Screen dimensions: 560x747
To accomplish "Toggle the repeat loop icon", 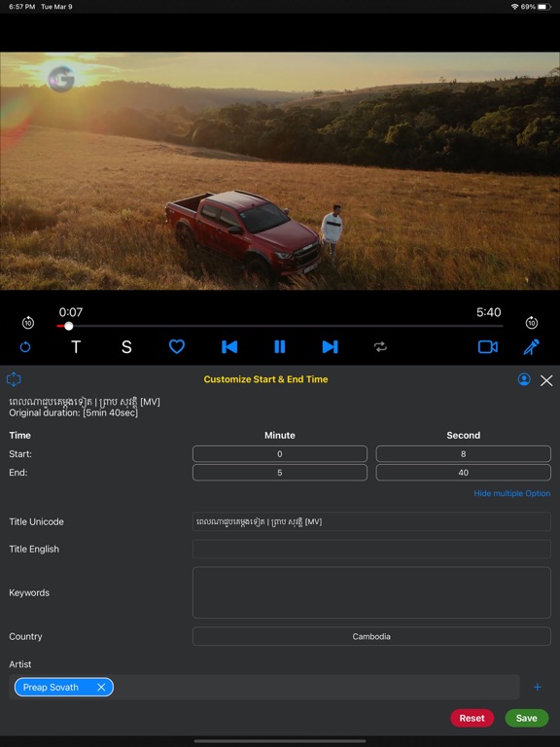I will coord(380,347).
